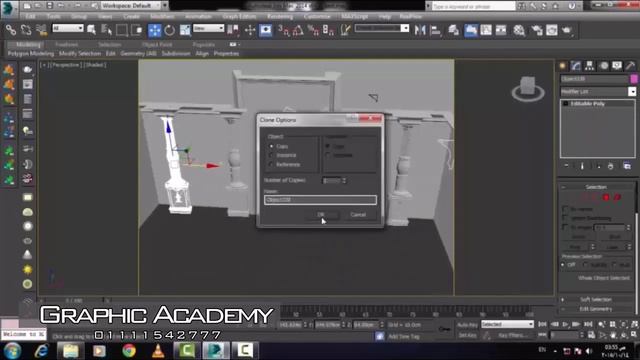Screen dimensions: 640x360
Task: Click the Align tool icon
Action: pos(436,30)
